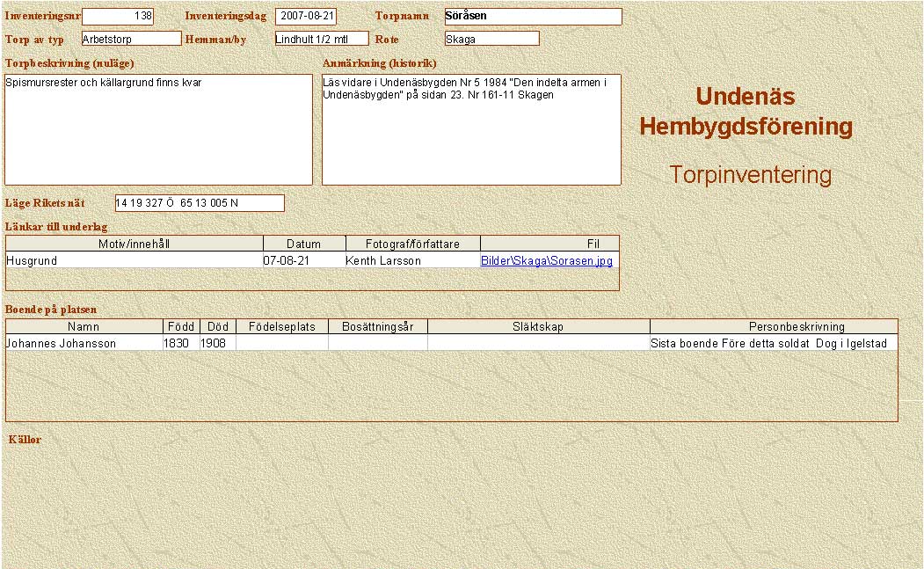Viewport: 924px width, 569px height.
Task: Click the Personbeskrivning cell for Johannes Johansson
Action: [x=773, y=344]
